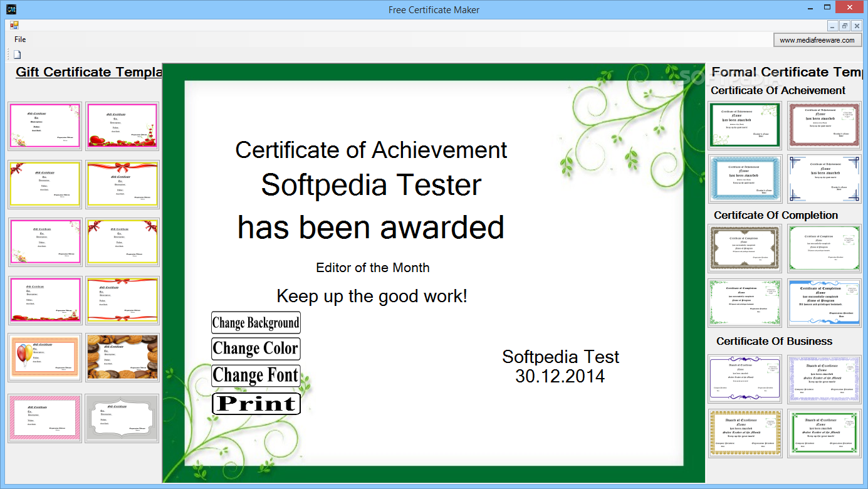
Task: Click 'Gift Certificate Templa' heading
Action: click(88, 73)
